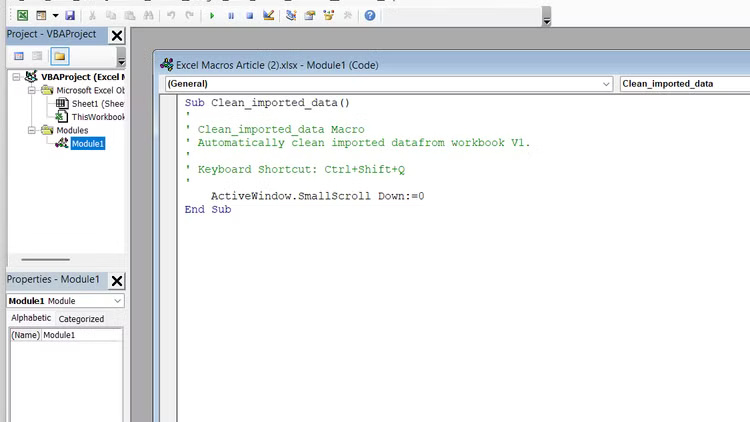Collapse the Microsoft Excel Objects folder
750x422 pixels.
point(31,90)
